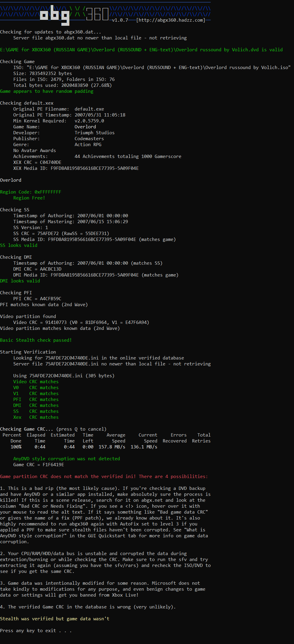The width and height of the screenshot is (294, 644).
Task: Click the SS Media ID line (matches game)
Action: 95,239
